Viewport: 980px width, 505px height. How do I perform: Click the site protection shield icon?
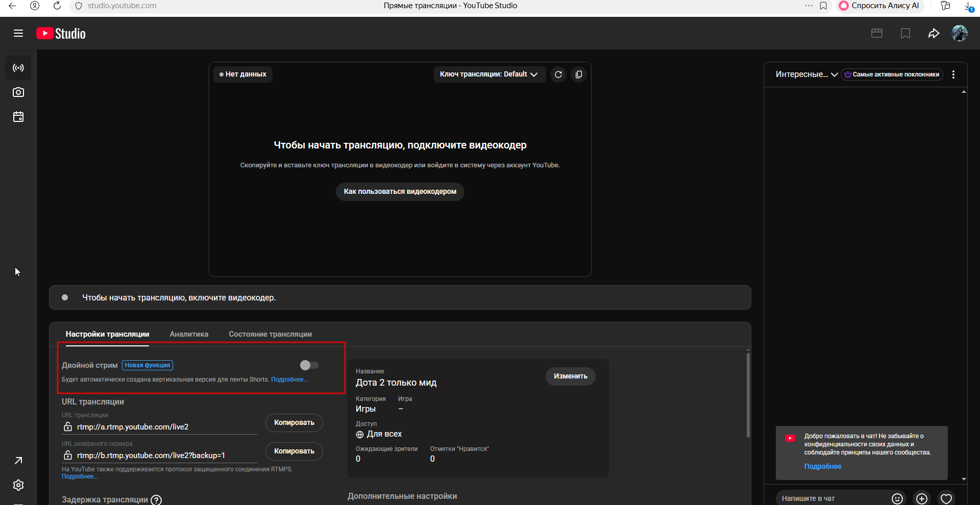79,6
